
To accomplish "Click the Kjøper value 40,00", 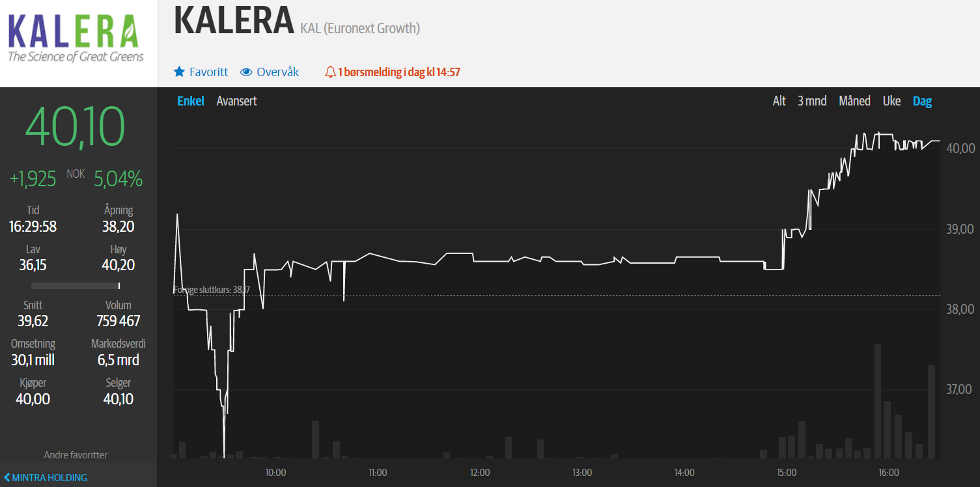I will coord(33,398).
